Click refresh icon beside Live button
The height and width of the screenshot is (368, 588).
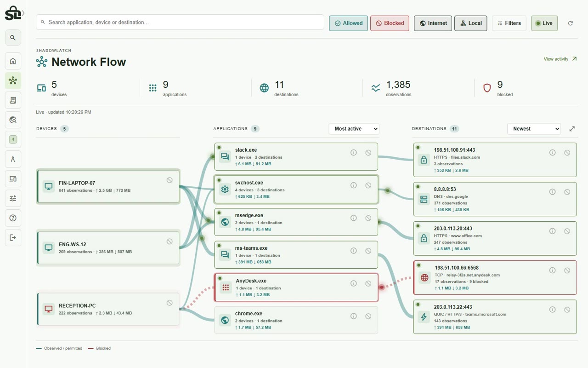(x=571, y=23)
